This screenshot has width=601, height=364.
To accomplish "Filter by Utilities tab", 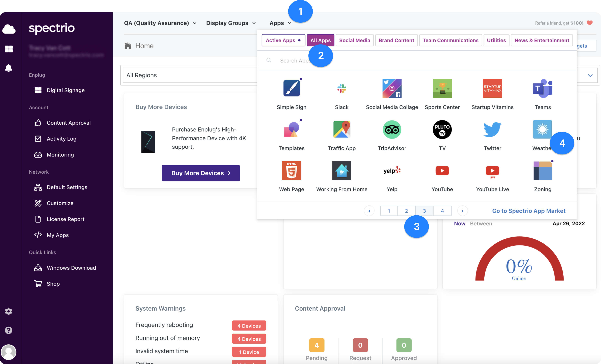I will (x=496, y=40).
